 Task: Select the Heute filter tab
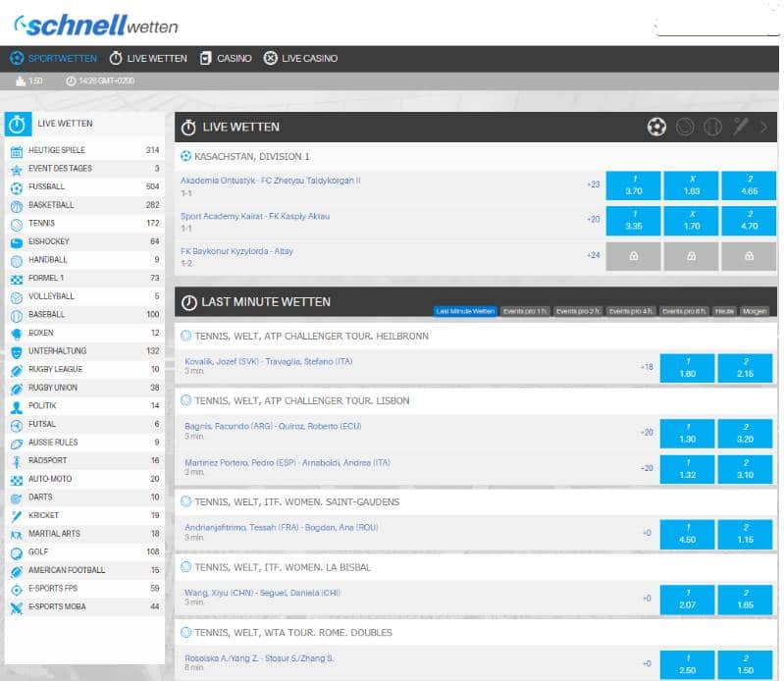click(724, 311)
